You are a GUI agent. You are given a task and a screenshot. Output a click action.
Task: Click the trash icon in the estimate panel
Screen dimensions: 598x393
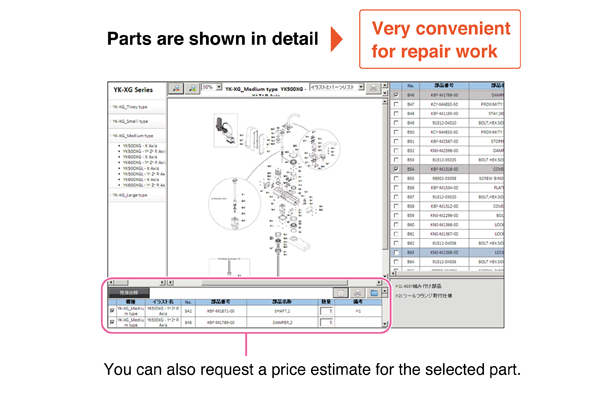(x=341, y=293)
